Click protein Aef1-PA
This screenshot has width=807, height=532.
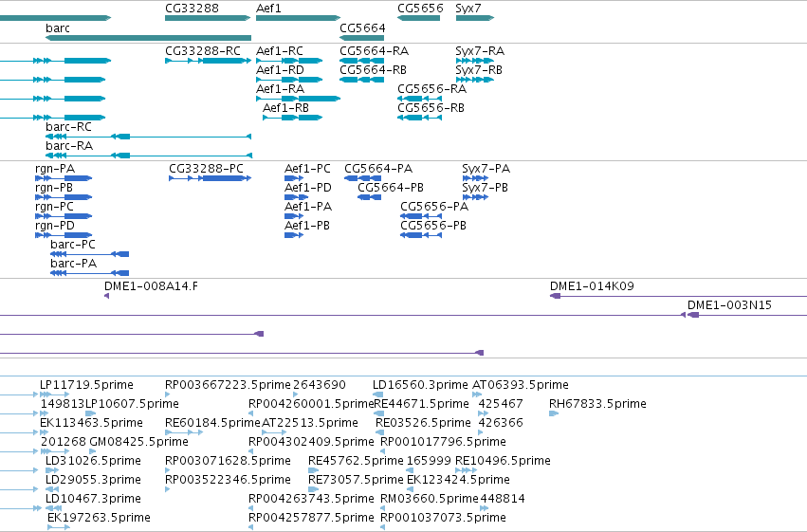pos(308,207)
